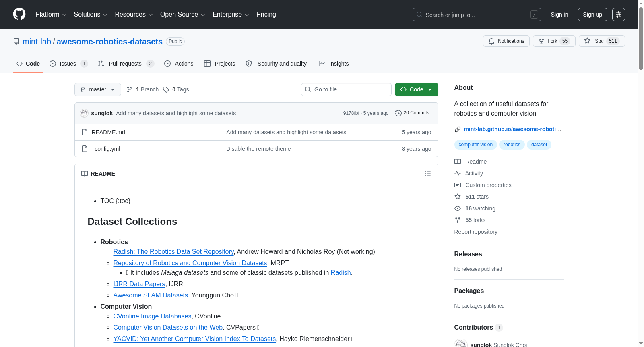Click the repository icon before mint-lab
644x347 pixels.
(16, 42)
